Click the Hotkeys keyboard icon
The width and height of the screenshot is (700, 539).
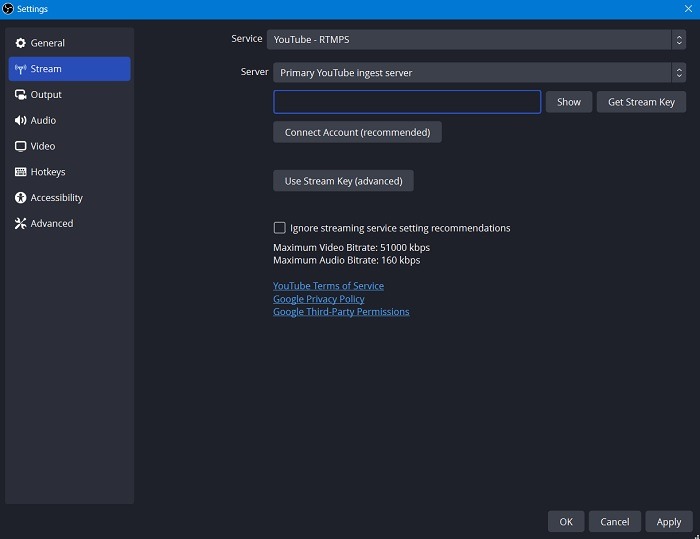(21, 172)
